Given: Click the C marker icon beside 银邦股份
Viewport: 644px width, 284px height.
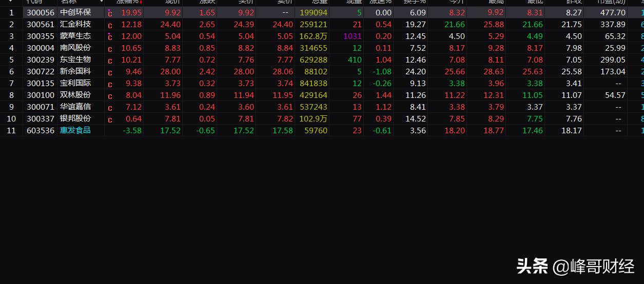Looking at the screenshot, I should click(110, 119).
